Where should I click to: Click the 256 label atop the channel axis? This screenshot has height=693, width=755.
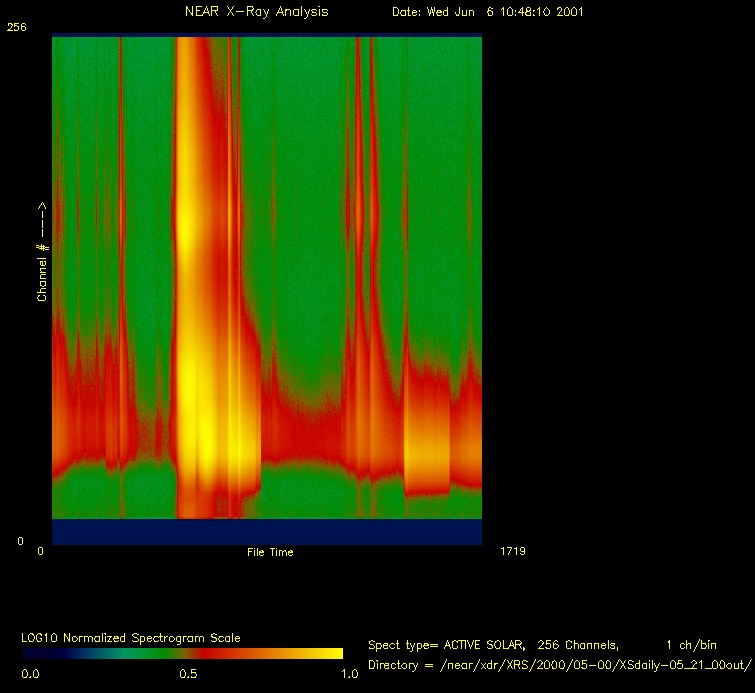[16, 27]
